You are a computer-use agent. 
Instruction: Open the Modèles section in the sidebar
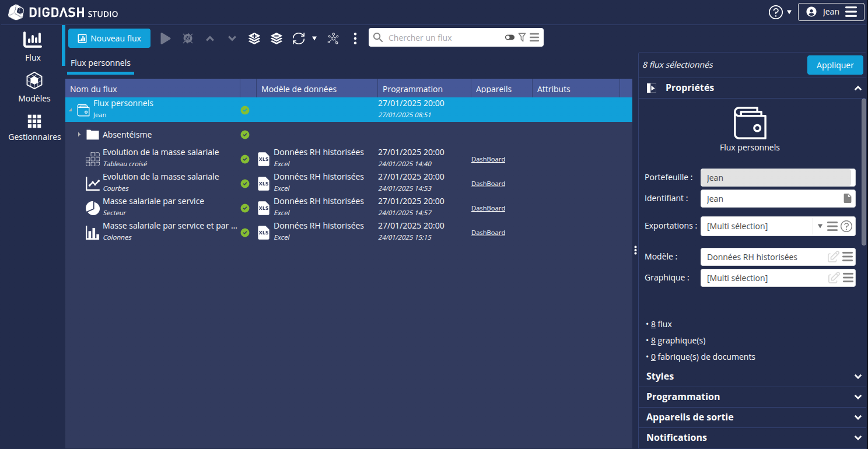[34, 87]
